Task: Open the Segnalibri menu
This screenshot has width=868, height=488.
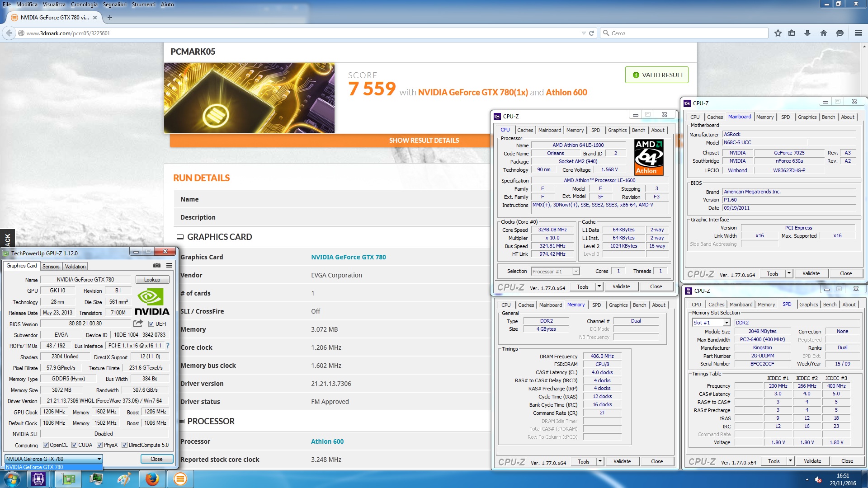Action: 114,5
